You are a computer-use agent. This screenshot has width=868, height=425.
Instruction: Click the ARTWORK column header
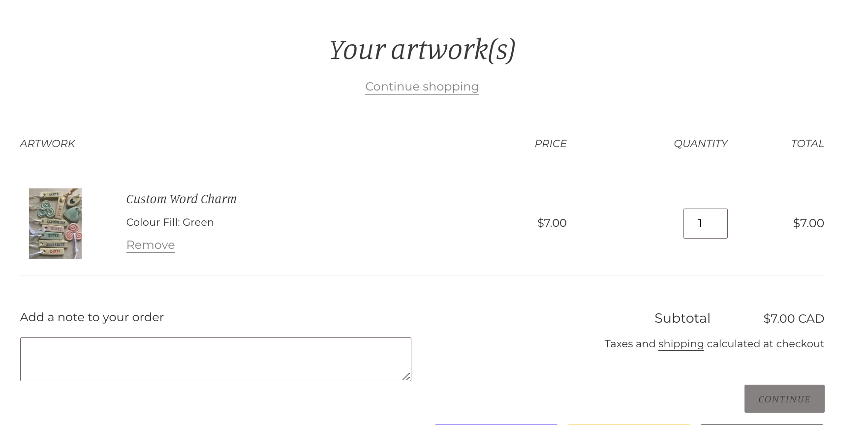point(47,144)
